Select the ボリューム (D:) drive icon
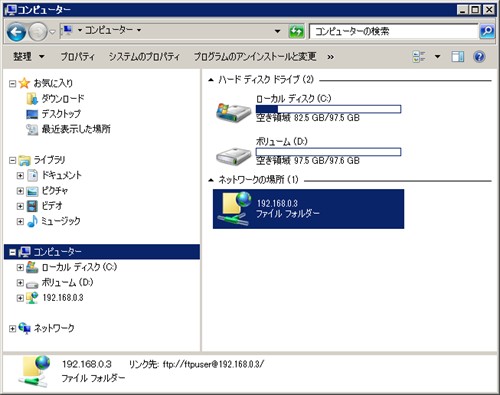This screenshot has width=500, height=395. tap(233, 156)
